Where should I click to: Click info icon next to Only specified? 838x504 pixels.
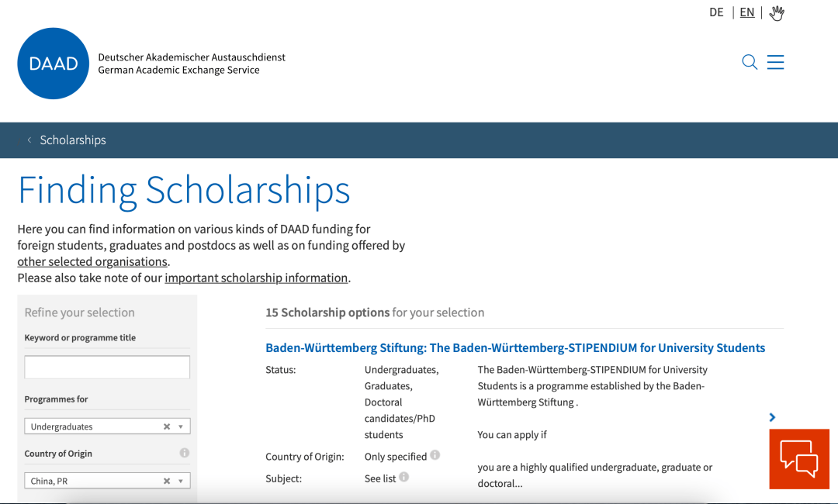pyautogui.click(x=435, y=455)
